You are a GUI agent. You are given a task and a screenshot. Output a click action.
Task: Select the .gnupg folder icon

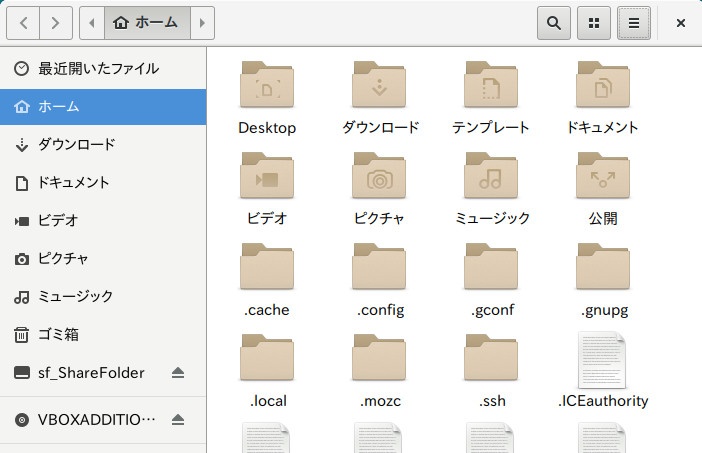(x=603, y=266)
